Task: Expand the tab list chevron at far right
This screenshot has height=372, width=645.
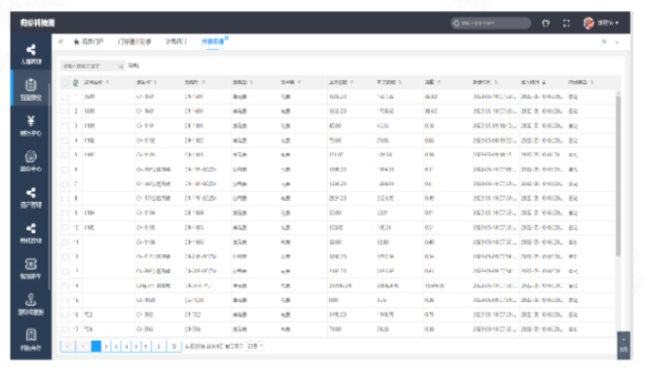Action: tap(617, 42)
